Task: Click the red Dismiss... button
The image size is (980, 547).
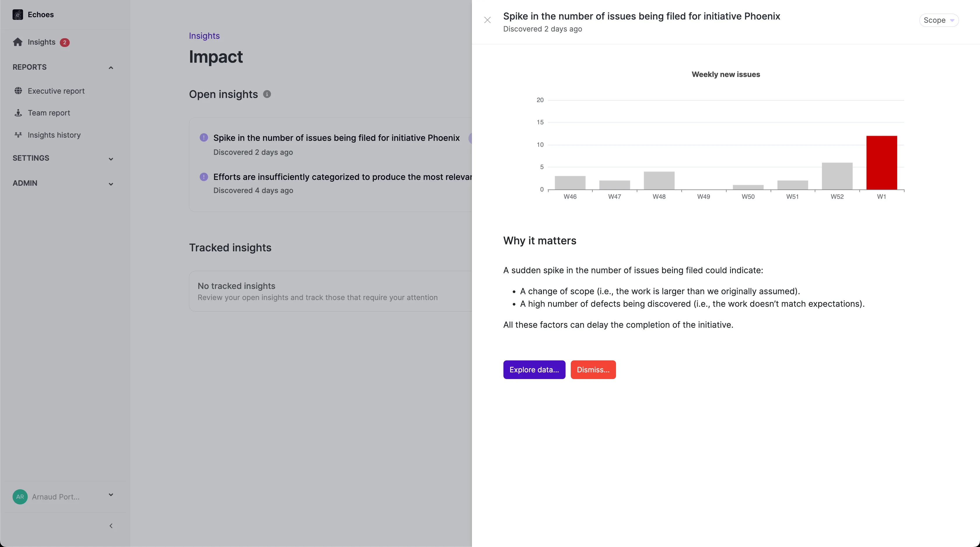Action: tap(593, 370)
